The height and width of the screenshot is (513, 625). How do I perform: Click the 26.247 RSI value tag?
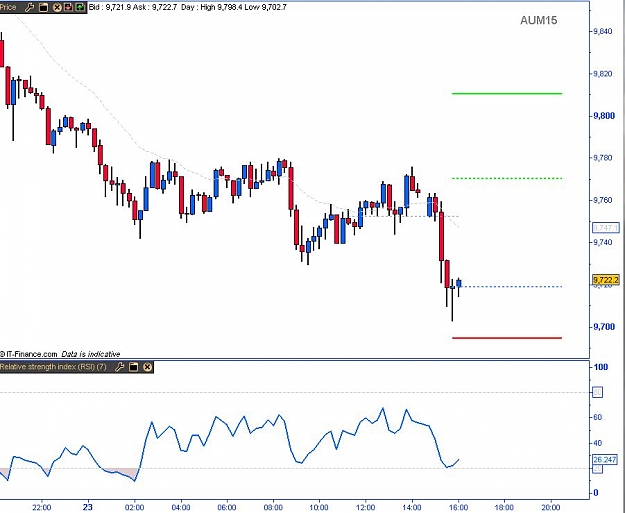click(x=605, y=460)
